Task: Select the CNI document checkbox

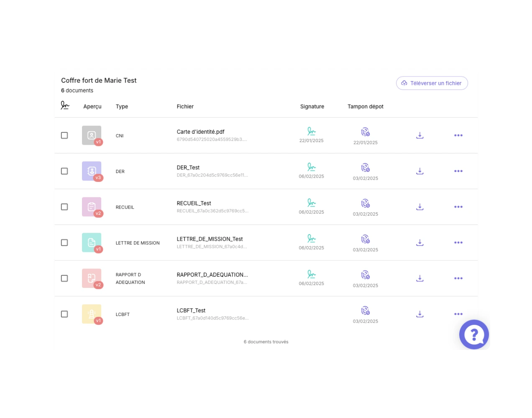Action: 64,135
